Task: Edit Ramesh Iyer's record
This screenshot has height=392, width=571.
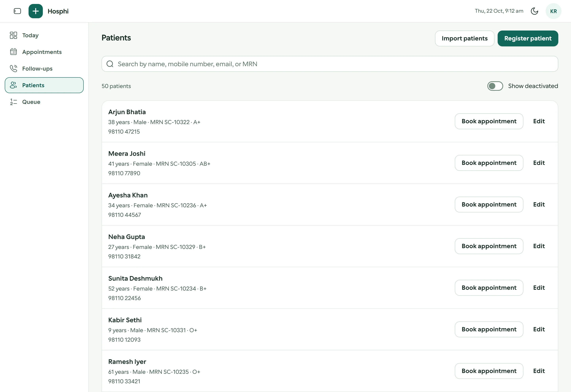Action: (539, 371)
